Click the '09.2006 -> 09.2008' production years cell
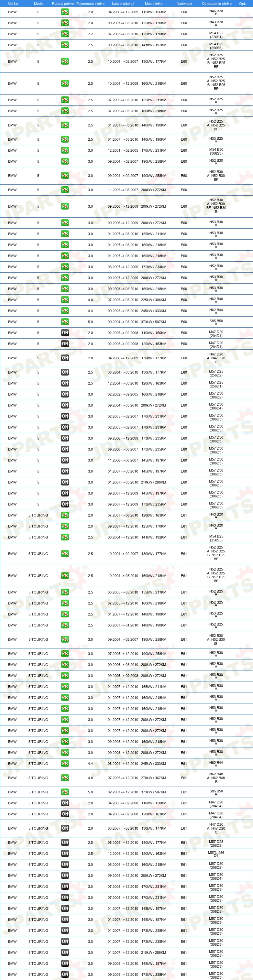 123,676
